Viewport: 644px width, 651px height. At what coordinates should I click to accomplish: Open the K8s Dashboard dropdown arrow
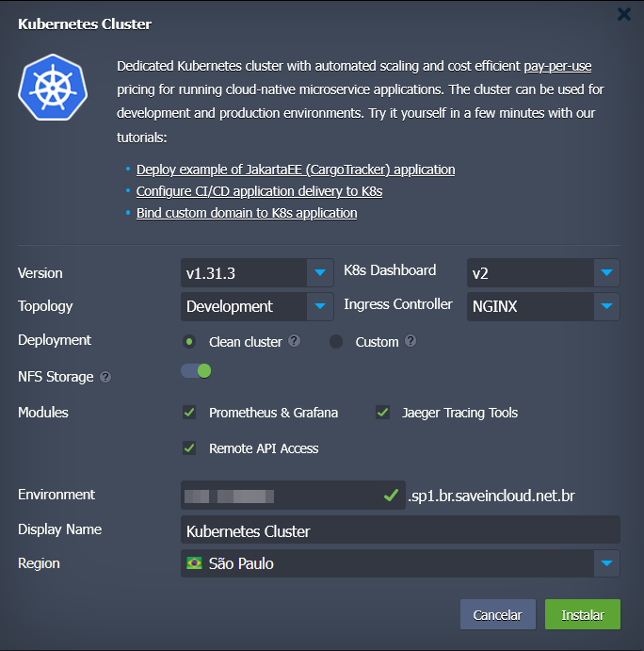pyautogui.click(x=606, y=273)
